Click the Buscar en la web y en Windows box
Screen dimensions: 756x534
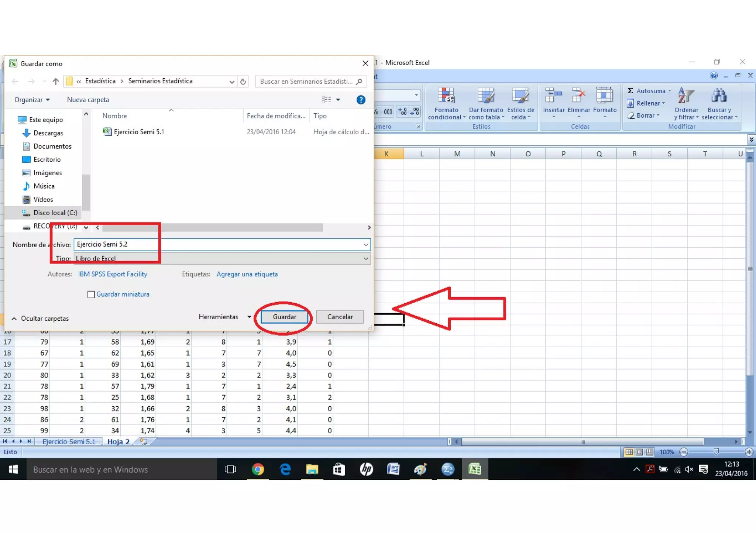(x=122, y=469)
